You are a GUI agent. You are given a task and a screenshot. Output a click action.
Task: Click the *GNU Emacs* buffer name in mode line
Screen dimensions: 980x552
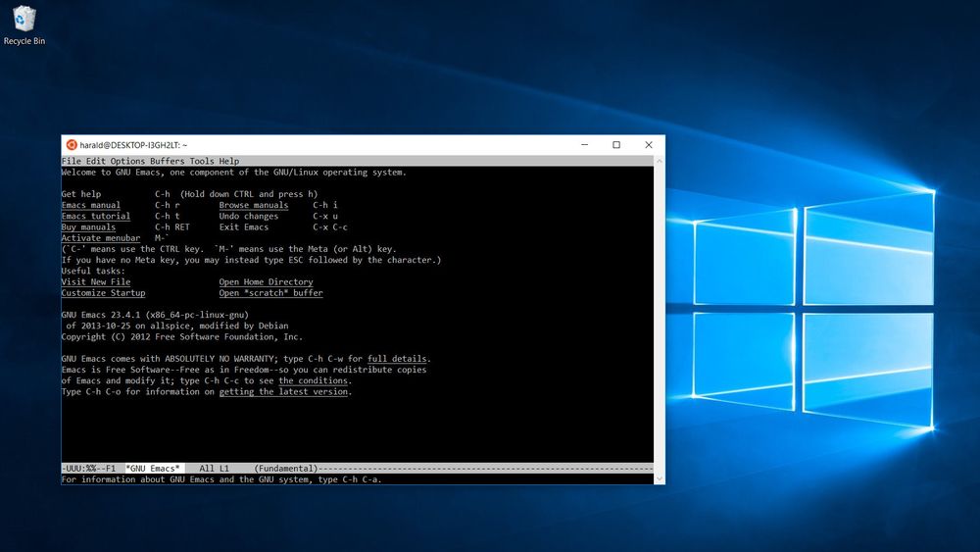tap(153, 469)
